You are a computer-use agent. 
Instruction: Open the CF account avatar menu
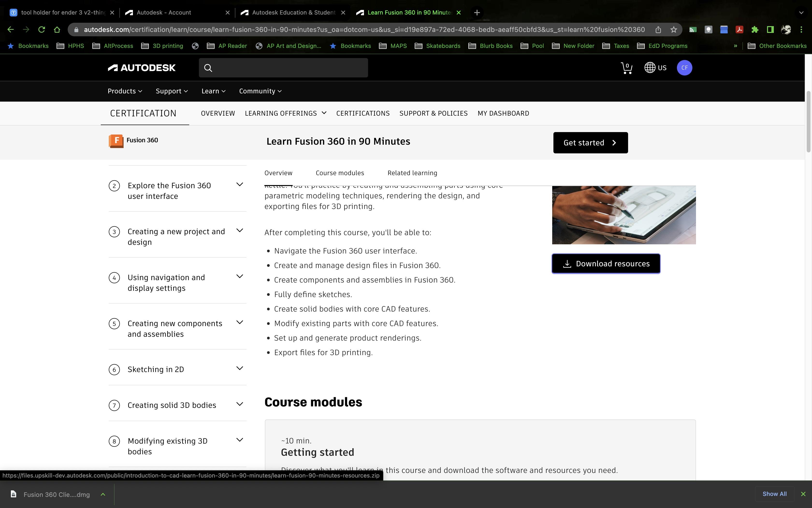[x=684, y=67]
